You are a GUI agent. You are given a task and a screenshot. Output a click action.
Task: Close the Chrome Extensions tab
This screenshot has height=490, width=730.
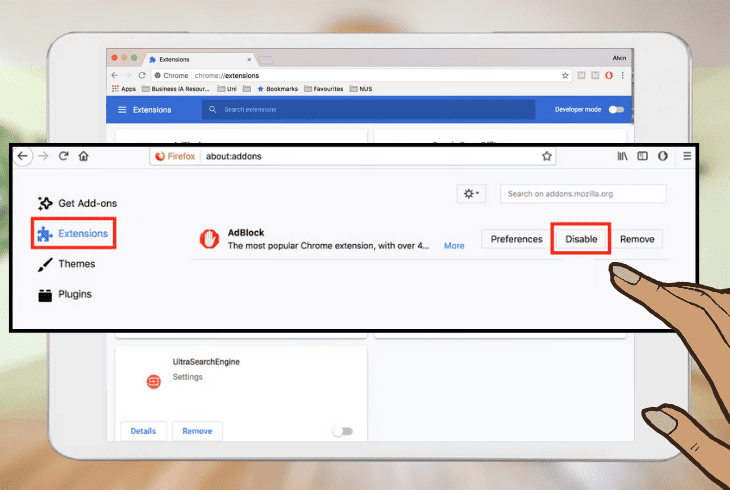(x=249, y=60)
